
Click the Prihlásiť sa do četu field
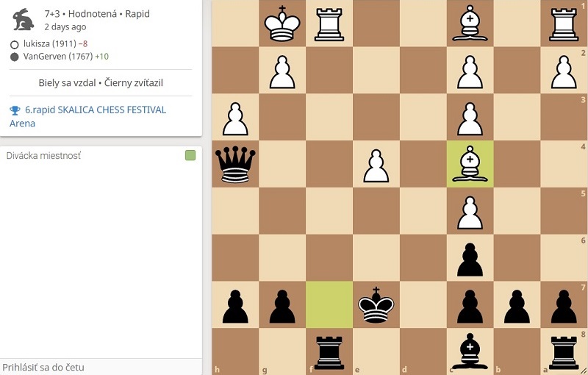click(x=101, y=367)
